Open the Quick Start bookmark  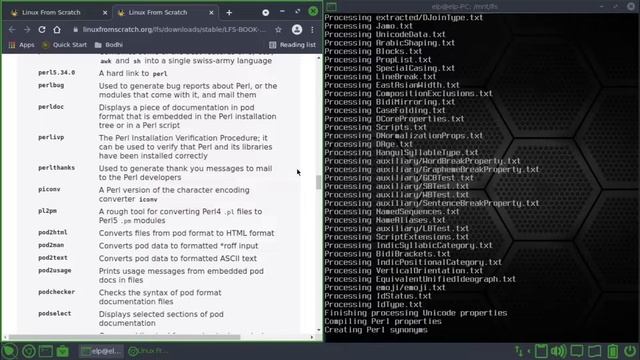[x=64, y=45]
